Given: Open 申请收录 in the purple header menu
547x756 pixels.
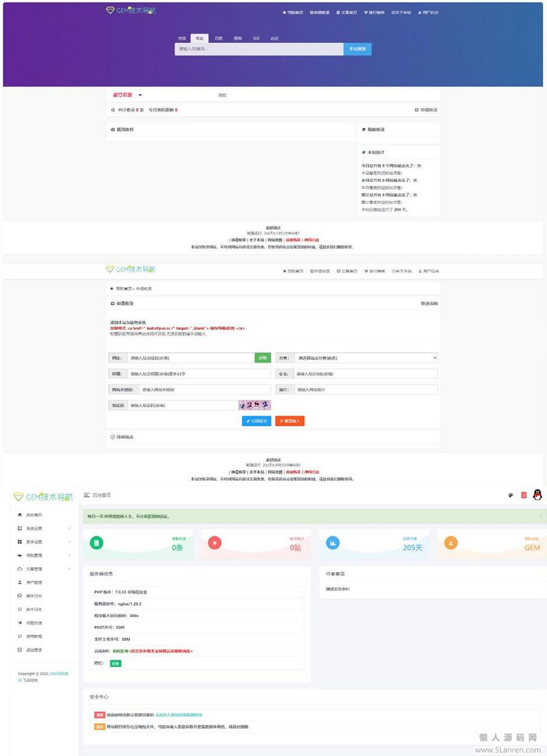Looking at the screenshot, I should click(x=320, y=12).
